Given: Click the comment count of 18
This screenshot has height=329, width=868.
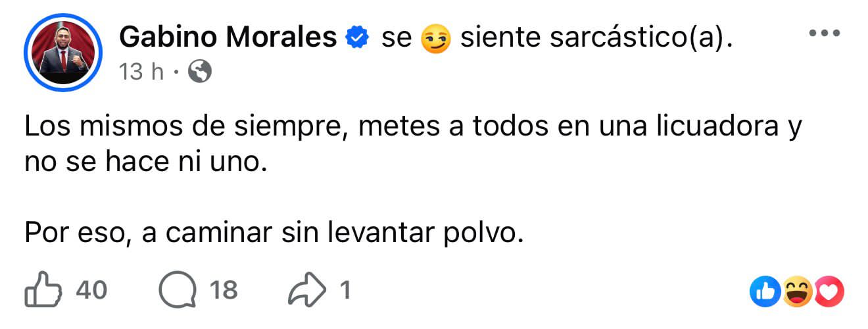Looking at the screenshot, I should pos(223,290).
